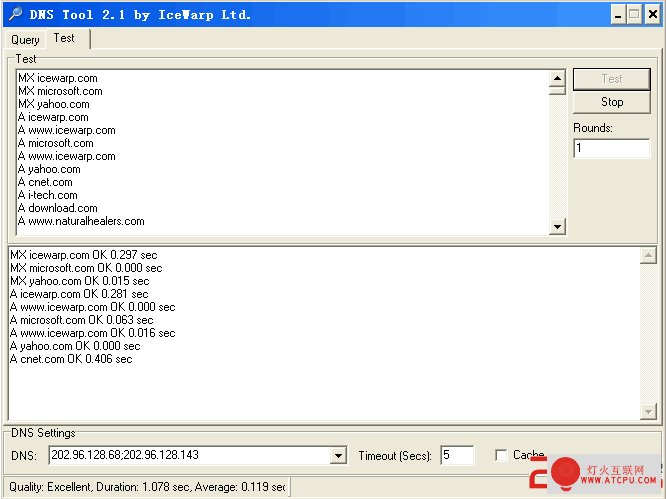
Task: Click the status bar quality summary text
Action: [x=147, y=487]
